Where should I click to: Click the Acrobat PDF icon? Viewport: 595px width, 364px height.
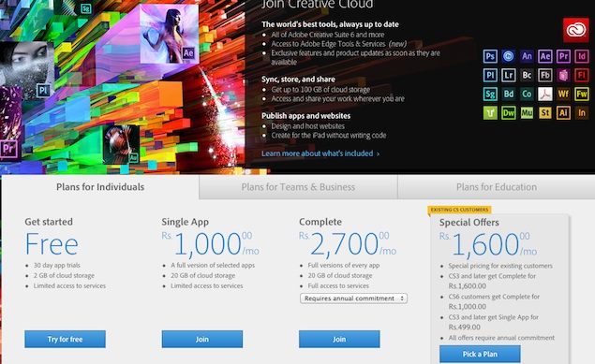pos(545,94)
